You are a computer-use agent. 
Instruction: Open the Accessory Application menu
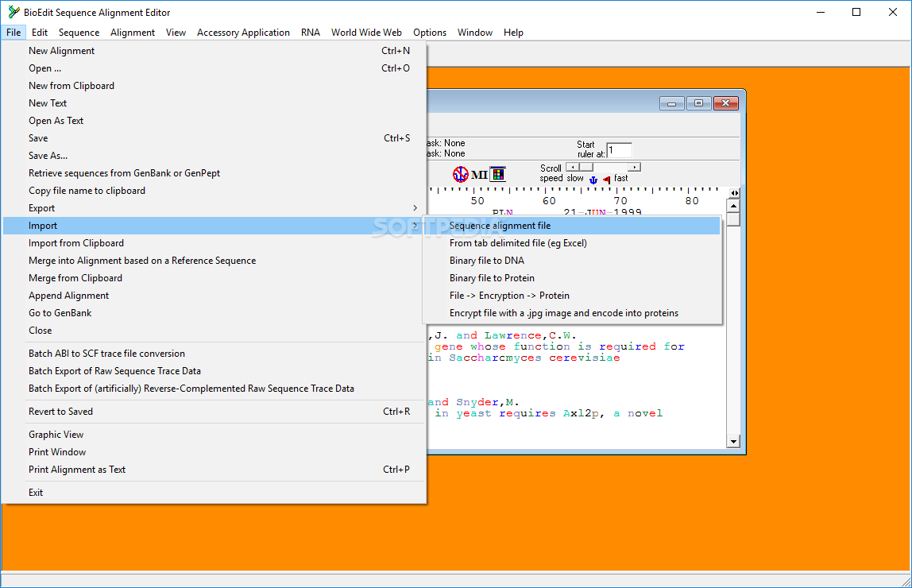(243, 33)
